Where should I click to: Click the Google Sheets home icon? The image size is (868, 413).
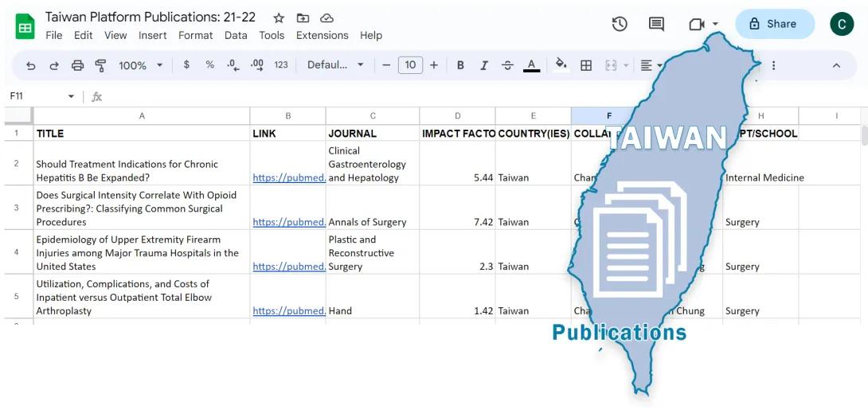click(25, 26)
